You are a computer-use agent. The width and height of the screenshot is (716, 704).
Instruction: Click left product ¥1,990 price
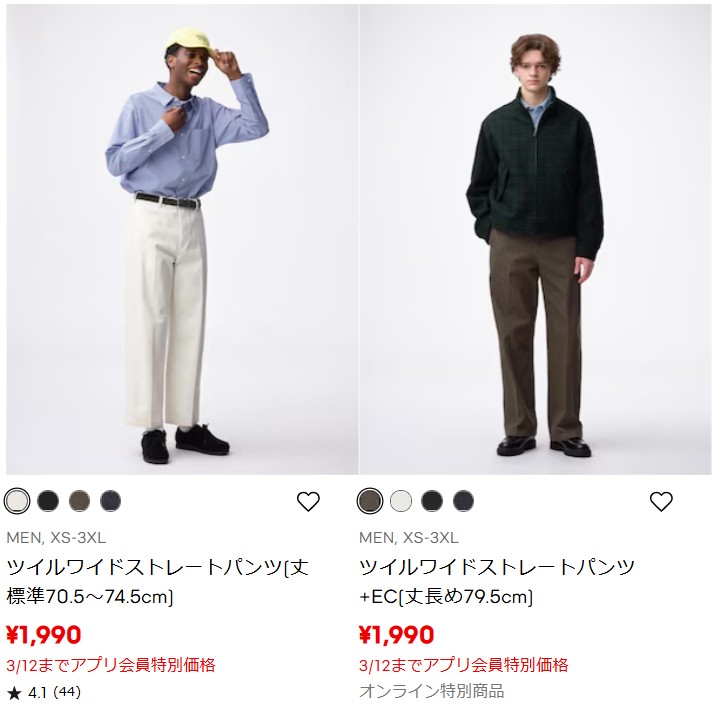click(x=44, y=635)
